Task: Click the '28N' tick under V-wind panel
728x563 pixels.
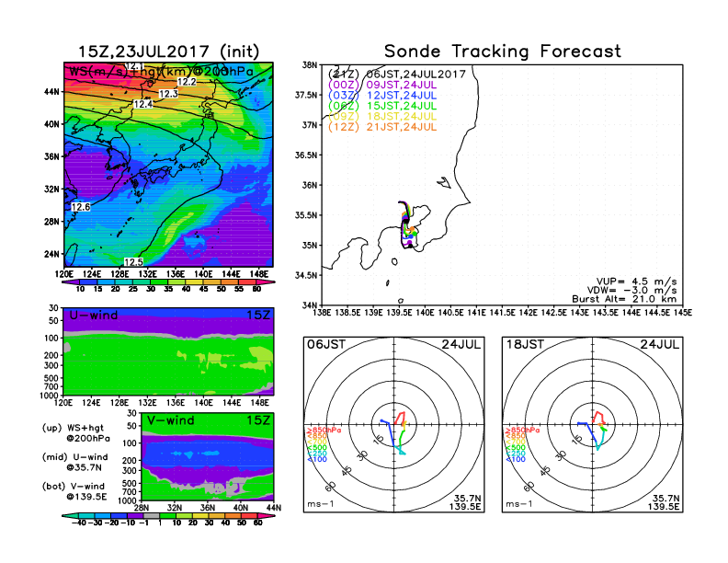Action: tap(141, 508)
